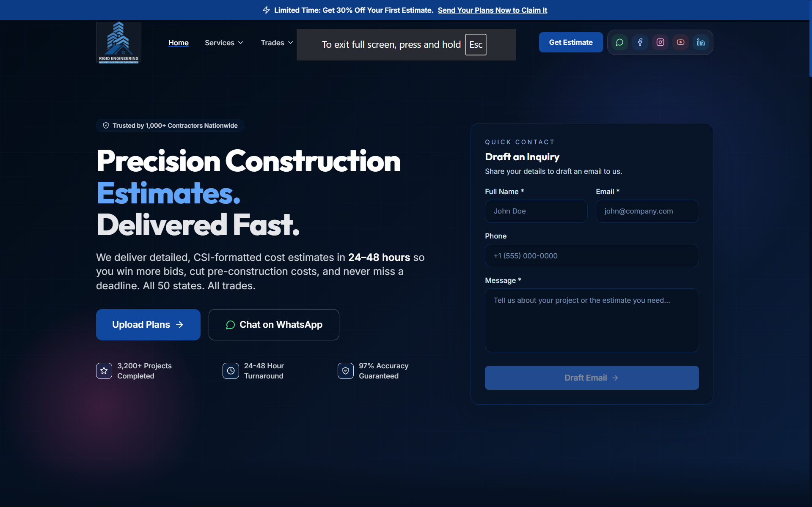
Task: Open the Instagram social icon
Action: (x=660, y=42)
